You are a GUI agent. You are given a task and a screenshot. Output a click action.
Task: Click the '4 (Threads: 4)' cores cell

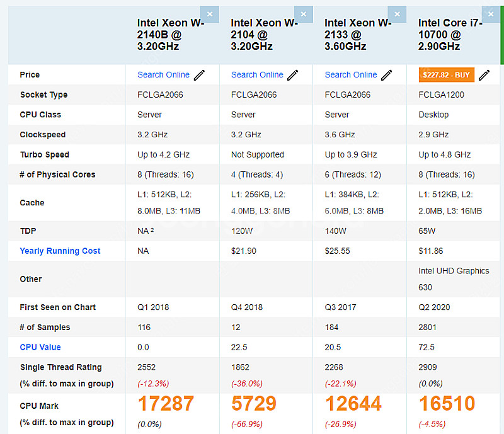coord(257,174)
